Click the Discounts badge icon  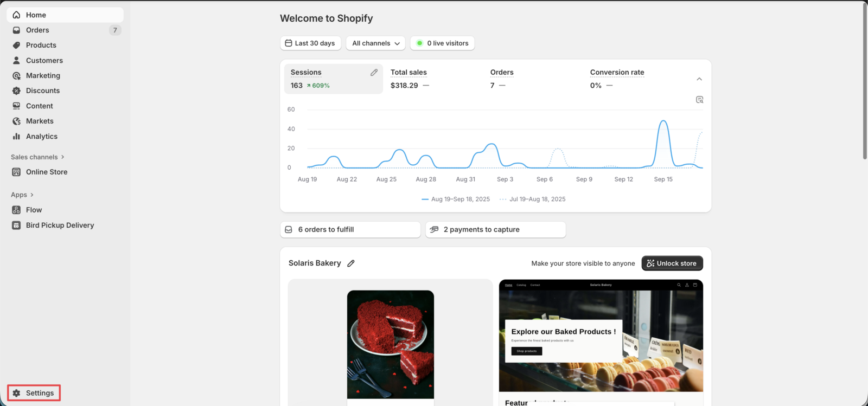pyautogui.click(x=16, y=91)
